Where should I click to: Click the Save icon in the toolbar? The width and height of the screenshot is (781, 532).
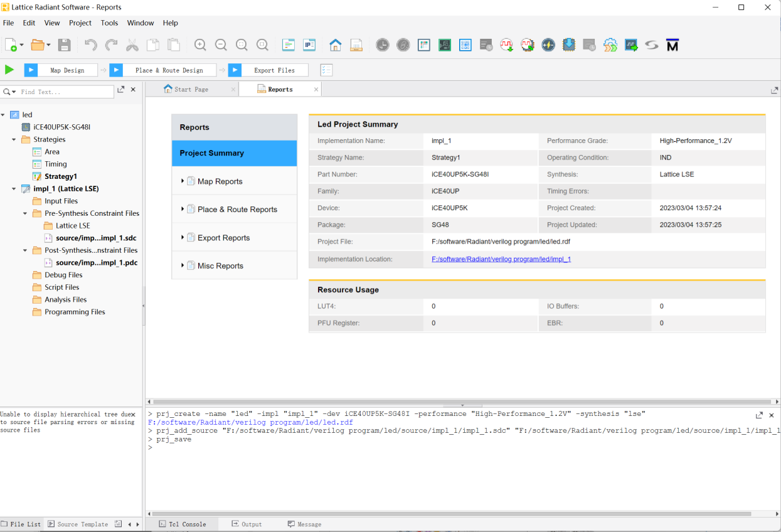pyautogui.click(x=64, y=45)
